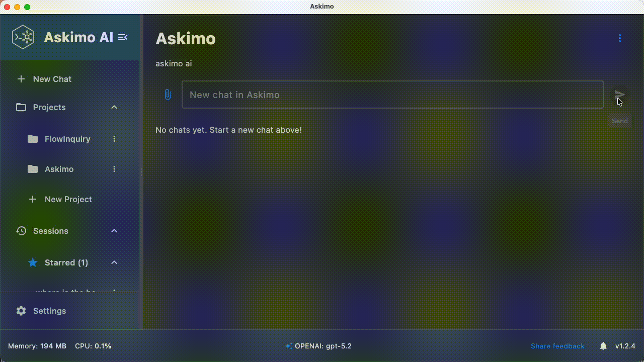This screenshot has width=644, height=362.
Task: Click the kebab menu next to FlowInquiry
Action: 114,139
